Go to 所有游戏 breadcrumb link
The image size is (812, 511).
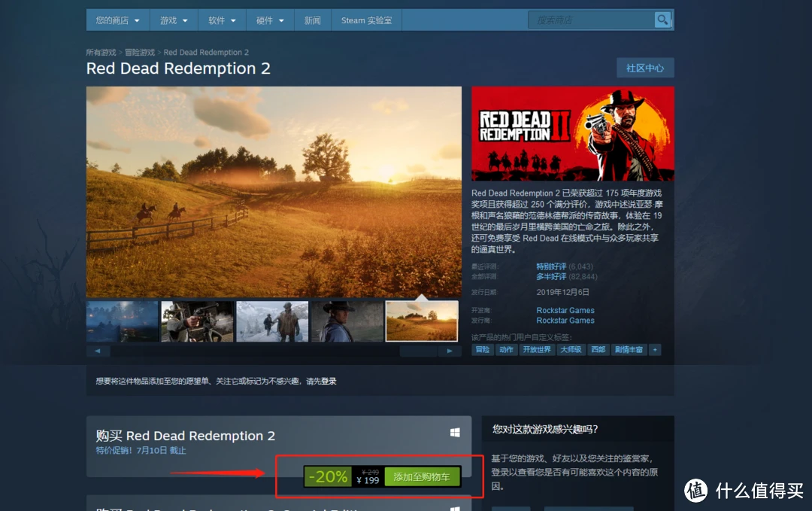click(101, 53)
